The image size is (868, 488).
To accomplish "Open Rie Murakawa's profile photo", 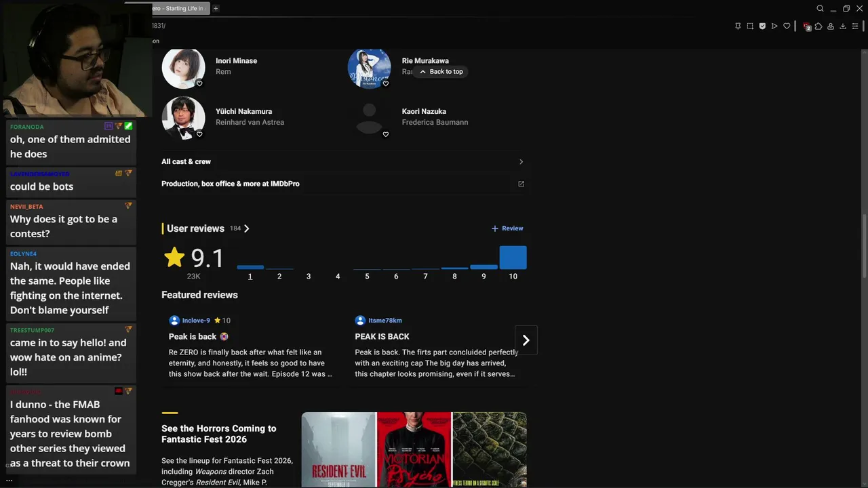I will (369, 68).
